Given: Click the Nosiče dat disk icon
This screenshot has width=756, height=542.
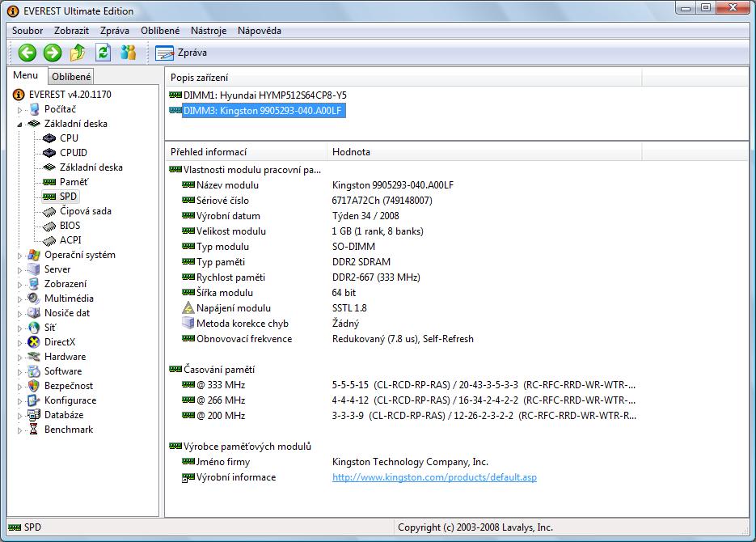Looking at the screenshot, I should click(x=34, y=312).
